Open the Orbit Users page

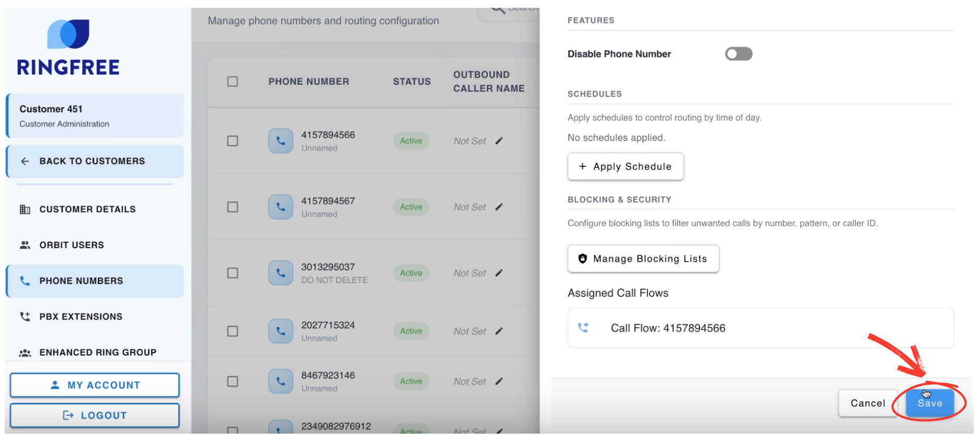72,245
